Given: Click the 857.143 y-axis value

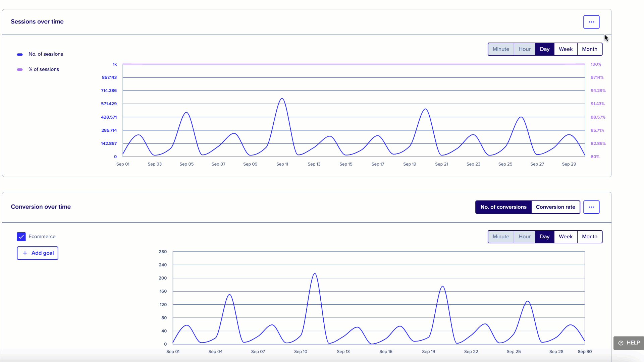Looking at the screenshot, I should pyautogui.click(x=109, y=77).
